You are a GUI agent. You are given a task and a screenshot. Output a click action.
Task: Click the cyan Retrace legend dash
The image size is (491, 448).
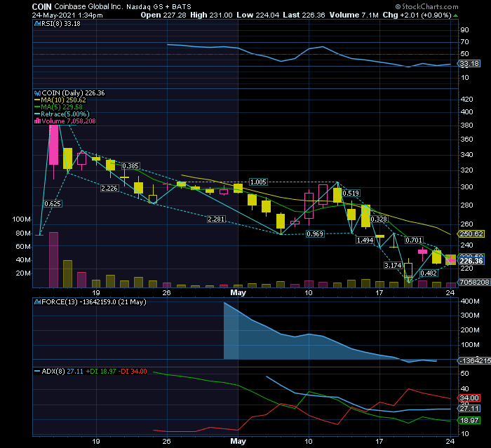(37, 114)
